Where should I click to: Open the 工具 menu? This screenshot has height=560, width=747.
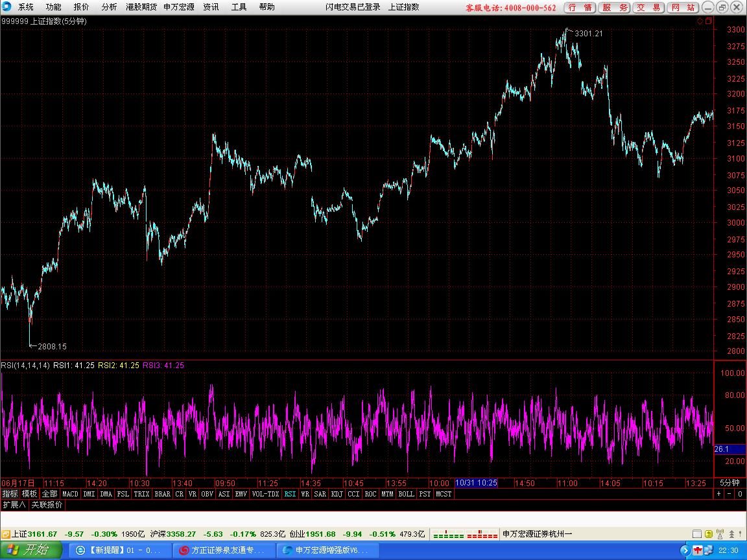pos(239,6)
